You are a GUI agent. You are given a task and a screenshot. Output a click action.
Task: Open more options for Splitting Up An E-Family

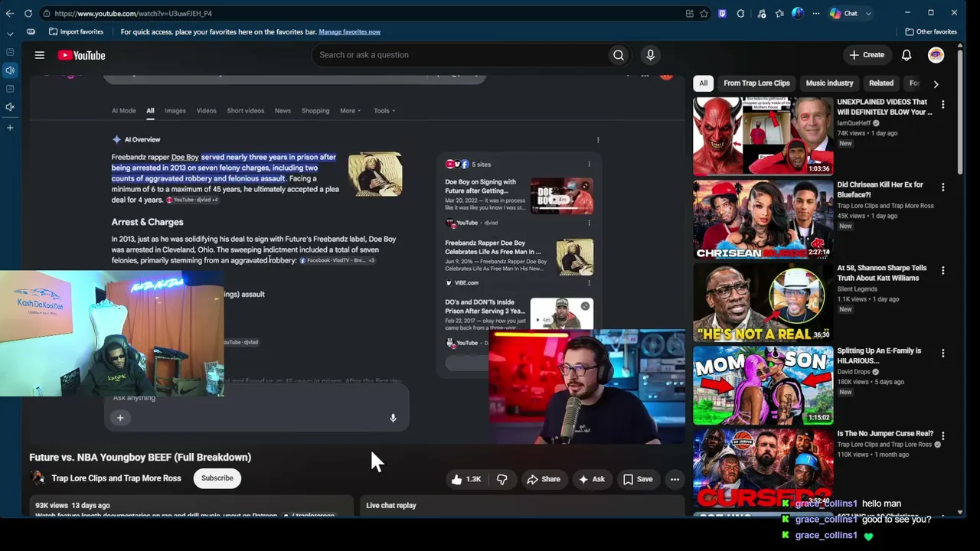point(942,353)
